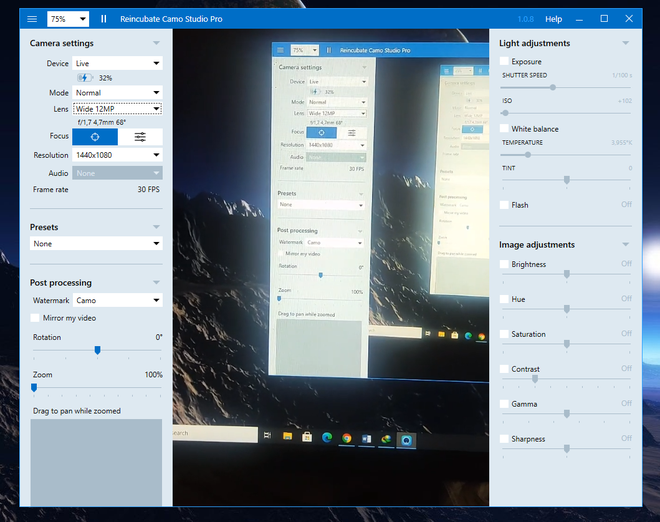Image resolution: width=660 pixels, height=522 pixels.
Task: Enable the Saturation checkbox
Action: [504, 334]
